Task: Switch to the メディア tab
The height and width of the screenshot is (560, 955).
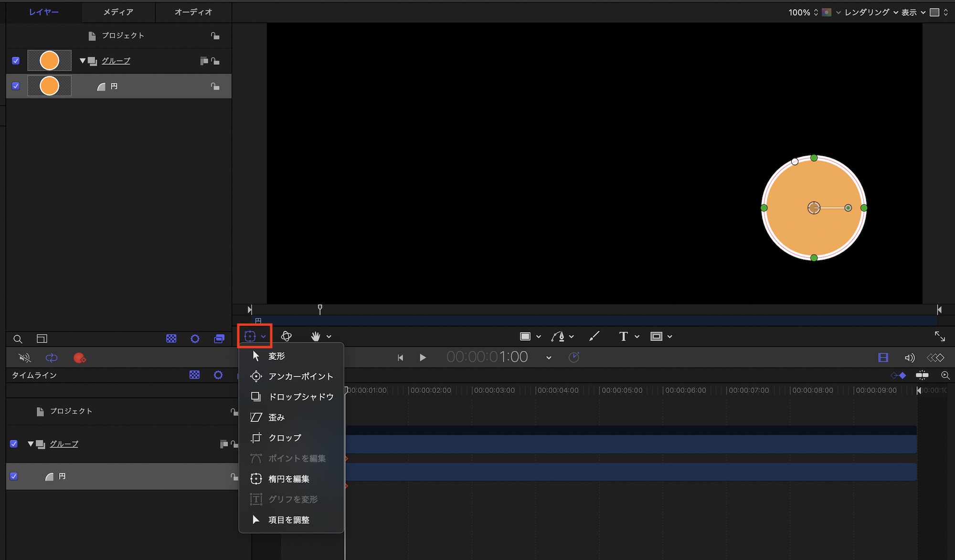Action: coord(118,12)
